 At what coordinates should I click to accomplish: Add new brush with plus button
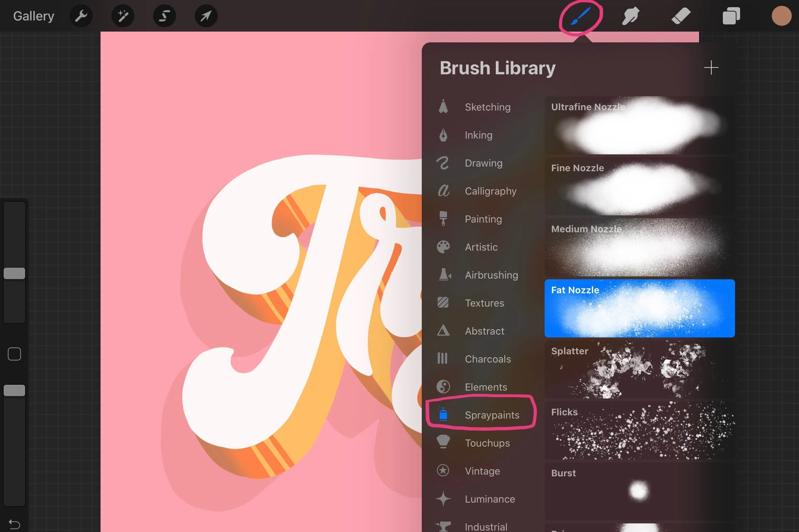711,67
